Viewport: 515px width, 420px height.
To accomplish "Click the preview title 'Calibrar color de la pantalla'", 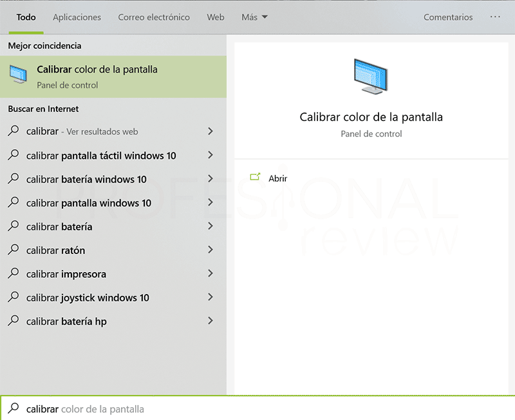I will point(371,117).
